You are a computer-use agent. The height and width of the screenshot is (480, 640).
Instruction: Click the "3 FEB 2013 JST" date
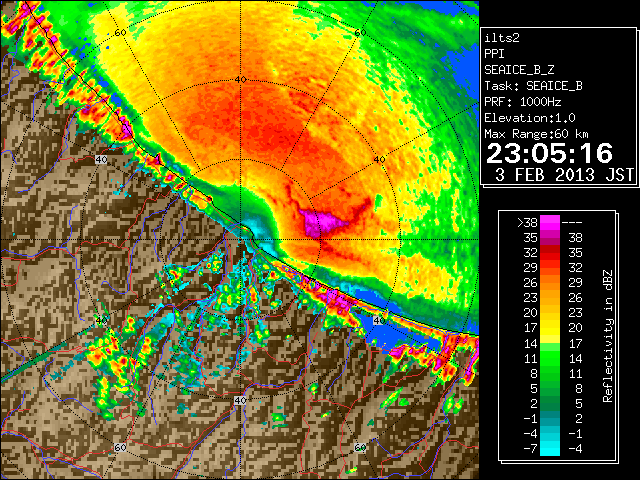tap(565, 175)
